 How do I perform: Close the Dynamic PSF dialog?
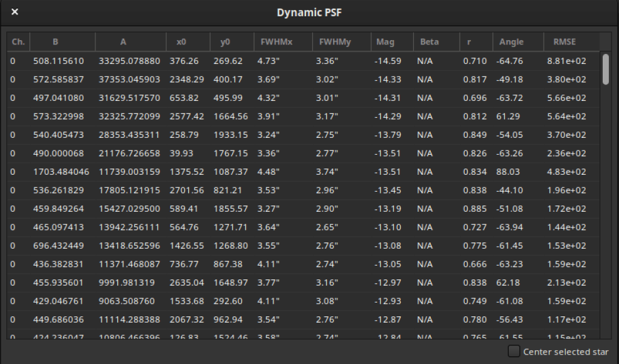click(14, 12)
